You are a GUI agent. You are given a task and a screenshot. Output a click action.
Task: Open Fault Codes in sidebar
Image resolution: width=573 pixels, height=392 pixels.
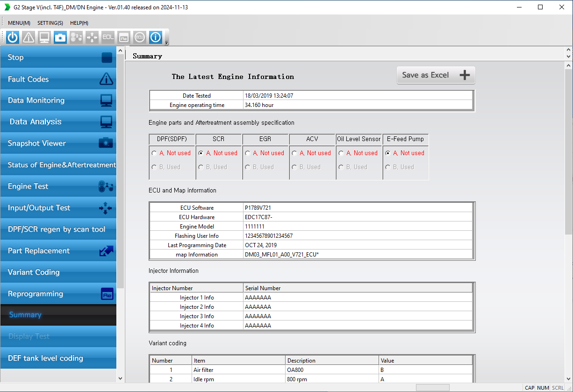tap(58, 79)
